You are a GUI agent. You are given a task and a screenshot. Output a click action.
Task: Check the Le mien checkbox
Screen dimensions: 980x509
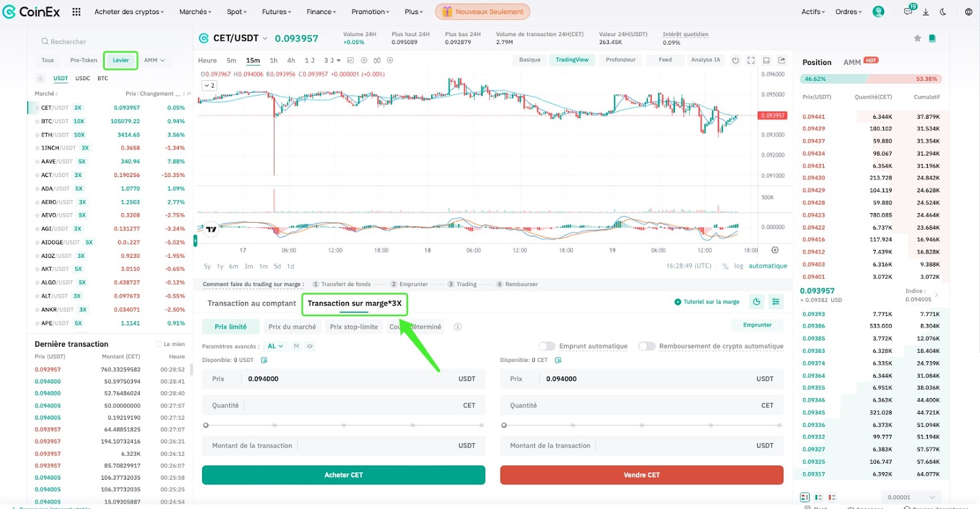click(x=159, y=344)
